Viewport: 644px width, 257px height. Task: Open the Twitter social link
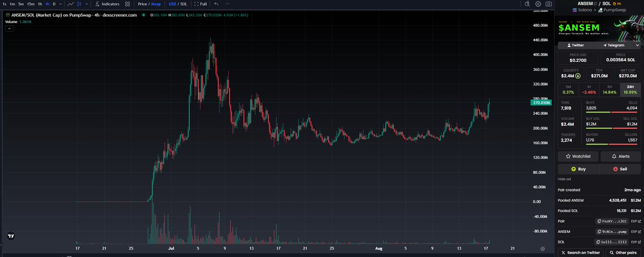pyautogui.click(x=576, y=46)
